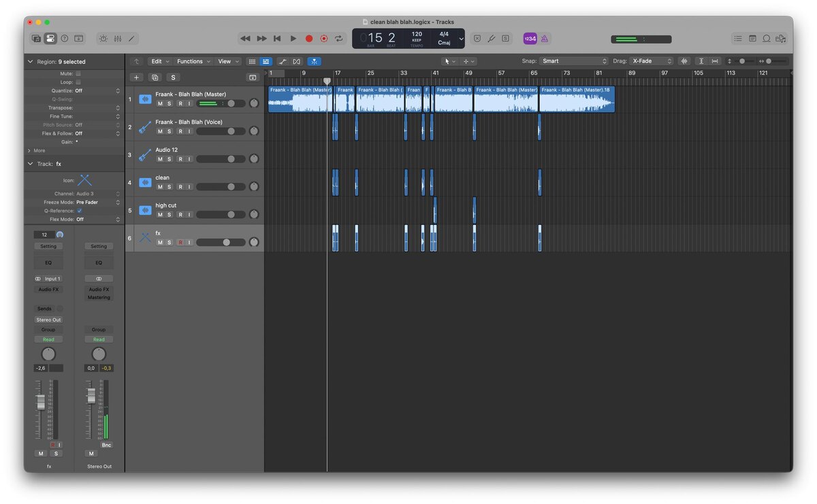Toggle the Metronome button

[545, 39]
